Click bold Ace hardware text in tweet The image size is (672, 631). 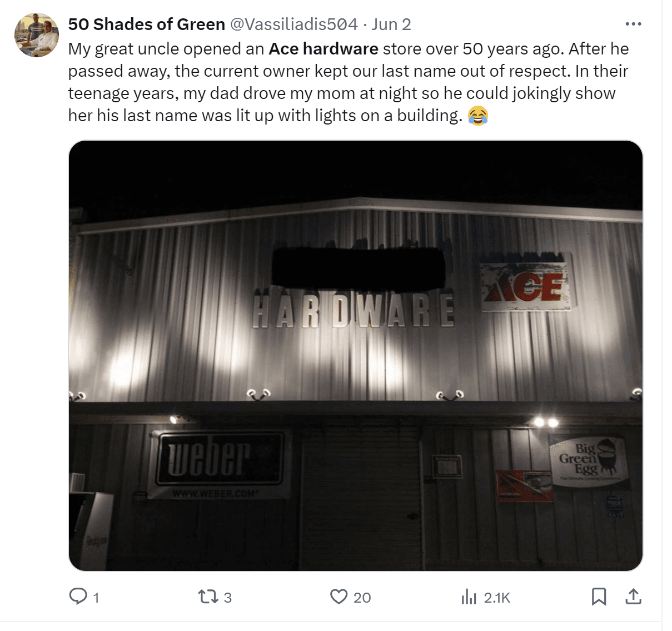coord(323,49)
